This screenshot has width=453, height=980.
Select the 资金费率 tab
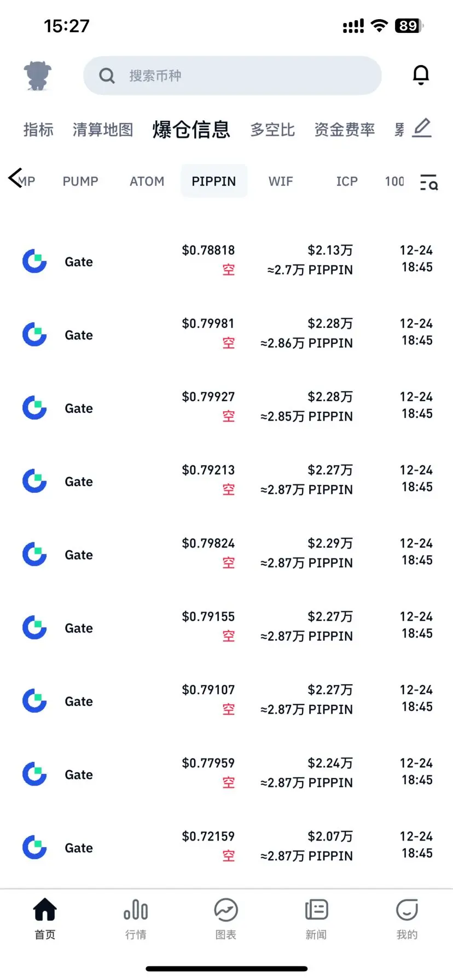[x=344, y=130]
